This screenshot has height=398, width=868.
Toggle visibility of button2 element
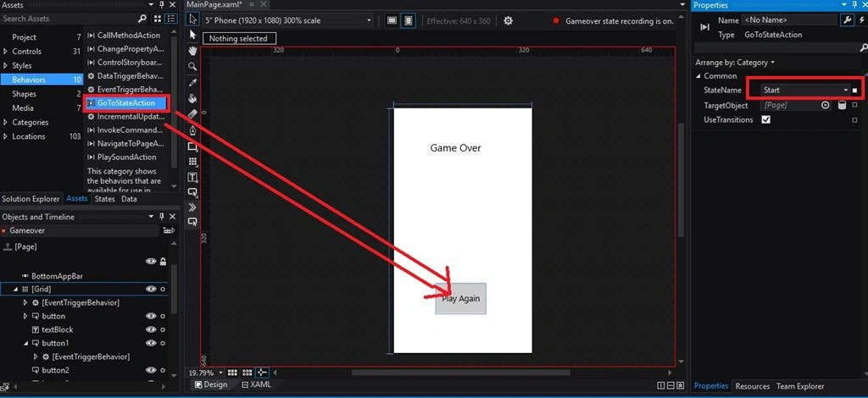tap(151, 370)
